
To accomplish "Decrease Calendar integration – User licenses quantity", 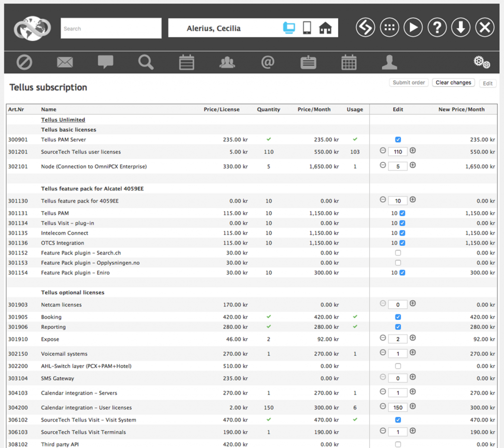I will 382,406.
